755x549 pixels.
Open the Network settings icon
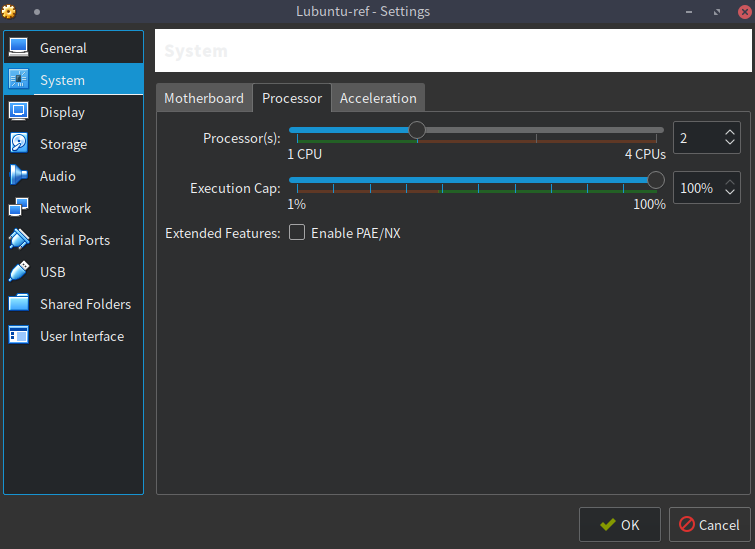[x=19, y=208]
